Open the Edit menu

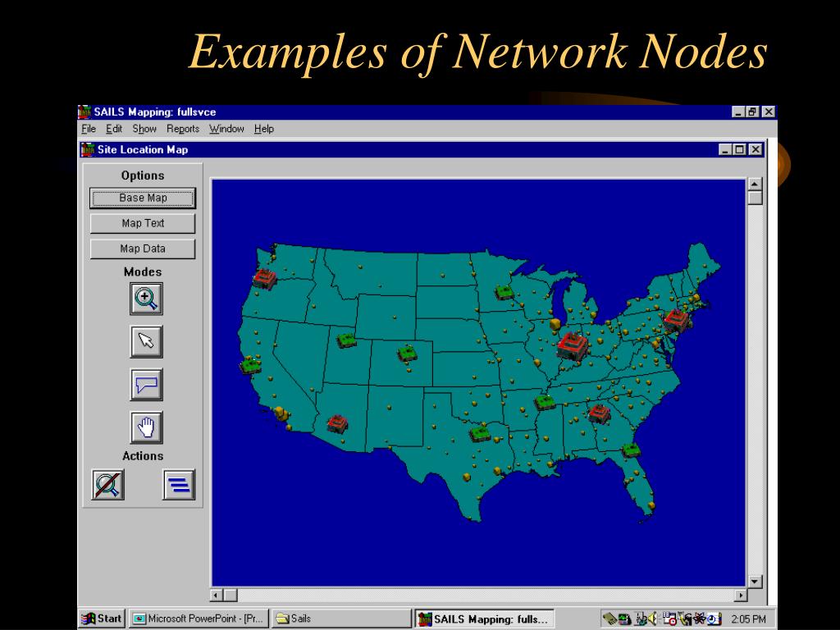[113, 129]
